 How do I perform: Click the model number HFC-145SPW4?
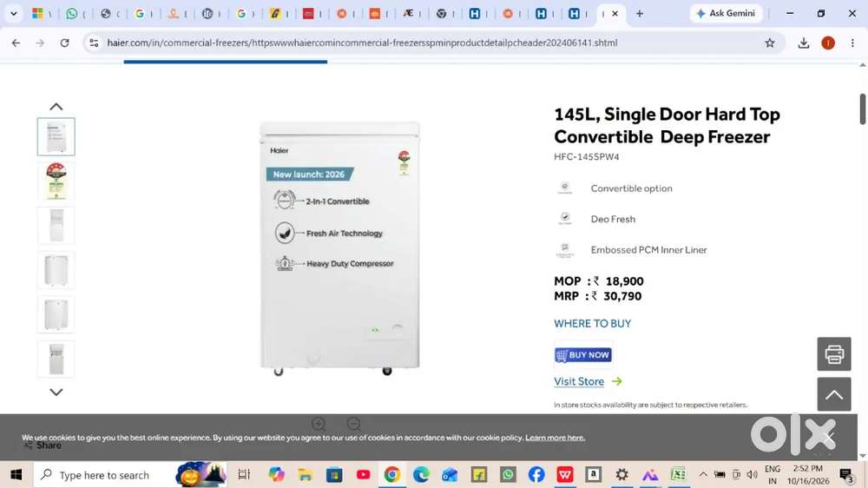[586, 157]
